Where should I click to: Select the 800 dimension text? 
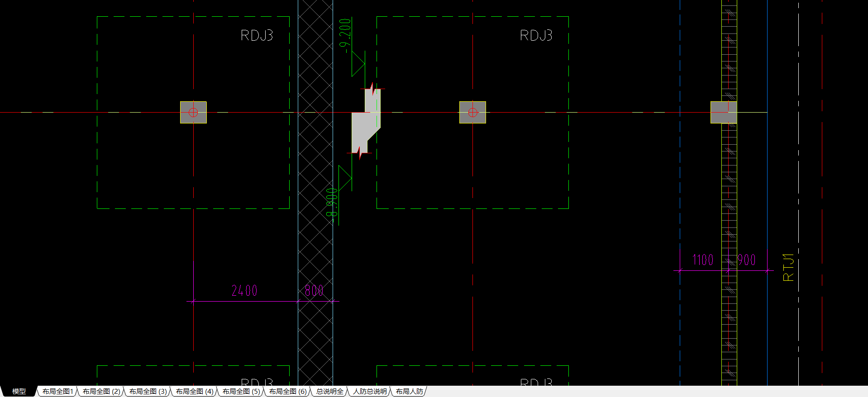314,290
